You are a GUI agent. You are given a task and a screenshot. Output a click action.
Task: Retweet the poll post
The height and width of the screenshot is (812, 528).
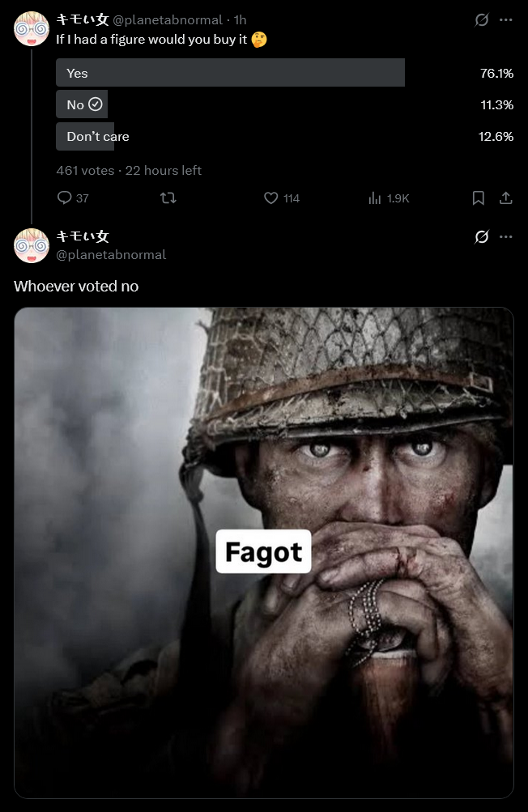pyautogui.click(x=168, y=198)
